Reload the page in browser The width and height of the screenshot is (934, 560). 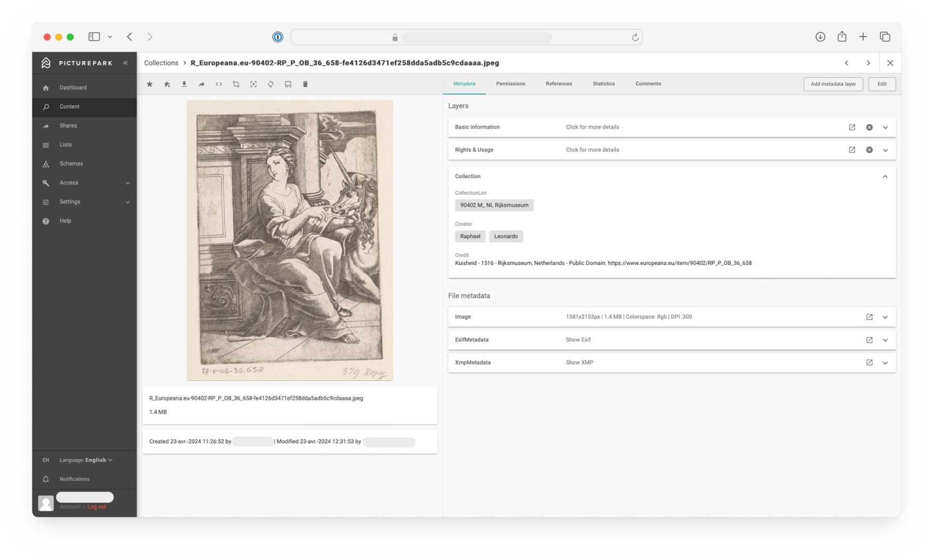[x=635, y=37]
